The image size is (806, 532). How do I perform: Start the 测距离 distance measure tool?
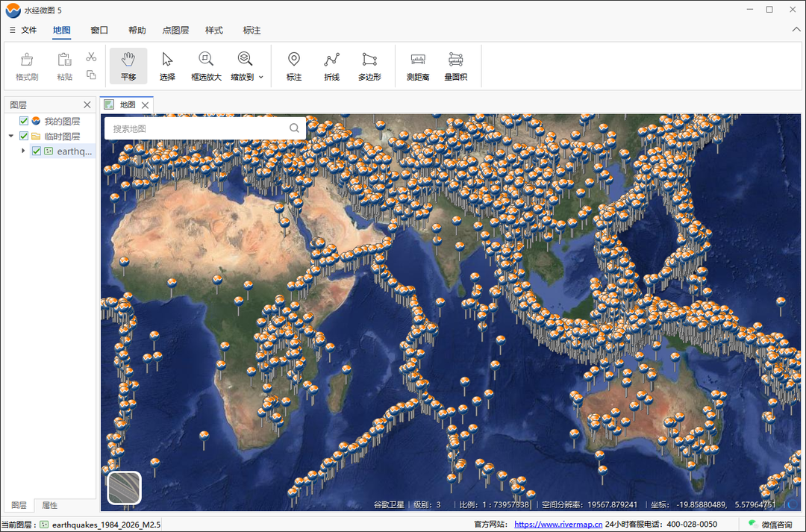418,66
